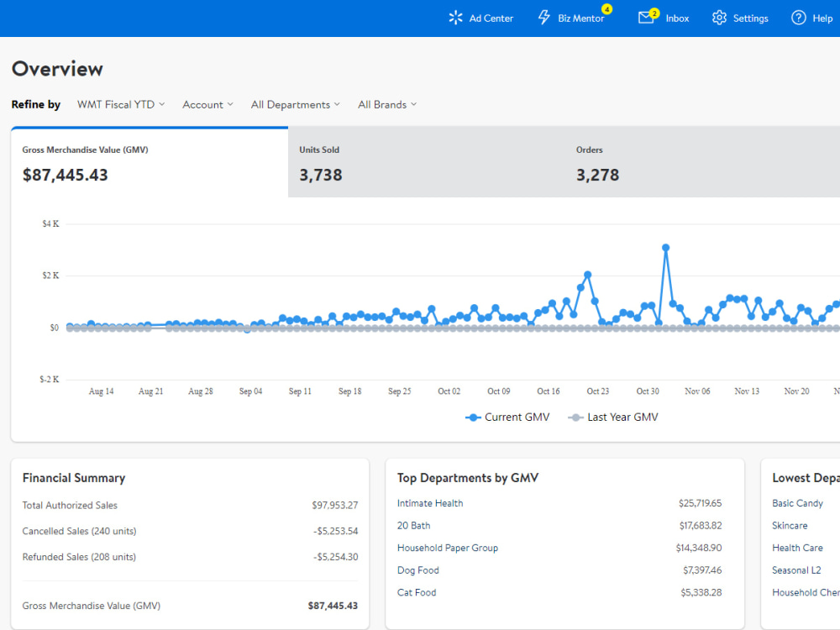Select the Gross Merchandise Value tab
The width and height of the screenshot is (840, 630).
pyautogui.click(x=150, y=162)
